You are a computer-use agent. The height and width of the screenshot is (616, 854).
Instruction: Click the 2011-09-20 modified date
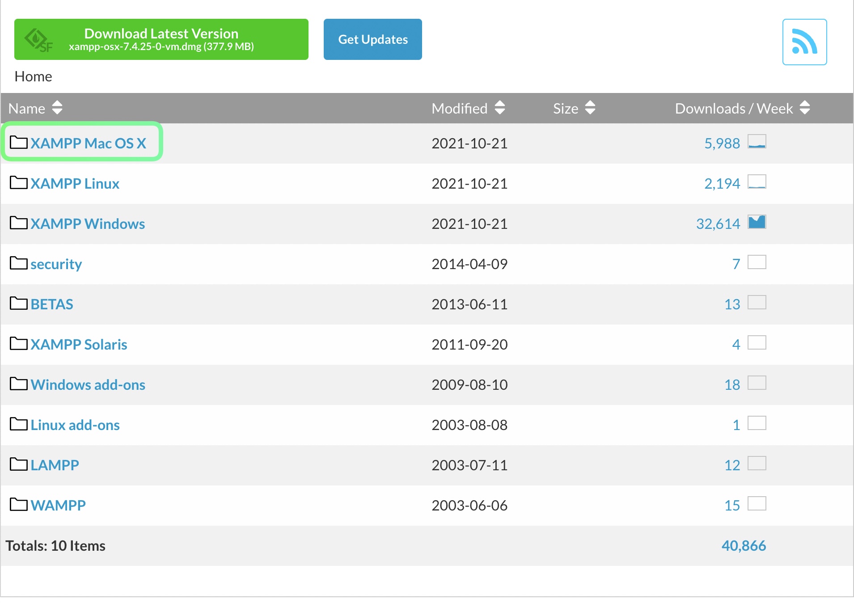(469, 344)
